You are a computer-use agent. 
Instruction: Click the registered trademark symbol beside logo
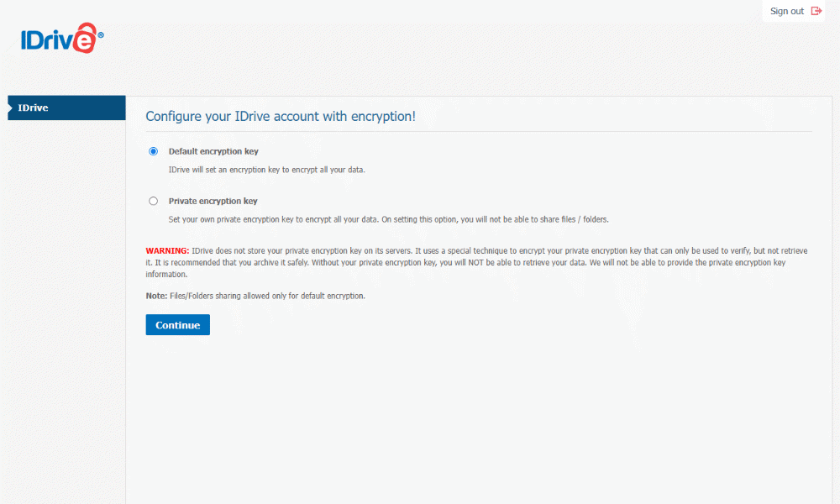101,35
